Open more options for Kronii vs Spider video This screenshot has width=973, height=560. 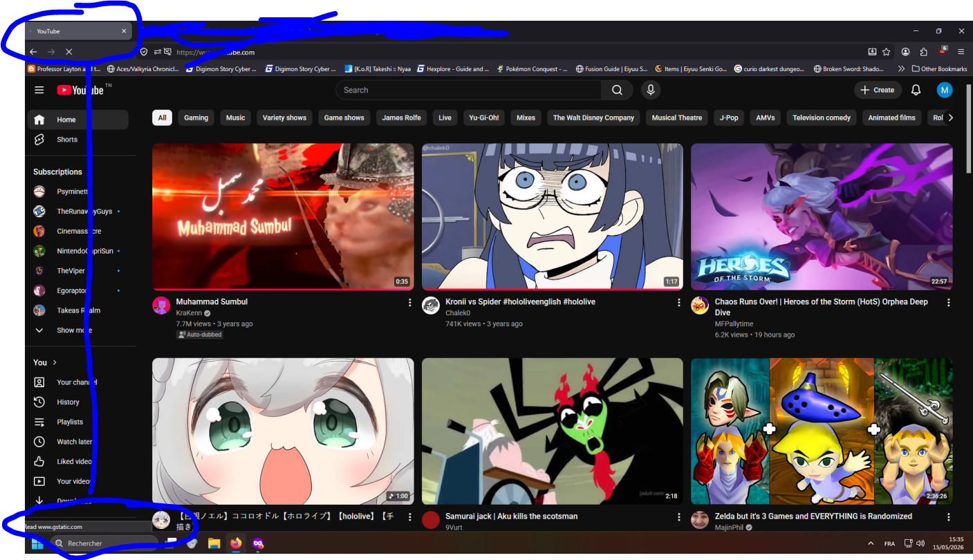coord(679,303)
